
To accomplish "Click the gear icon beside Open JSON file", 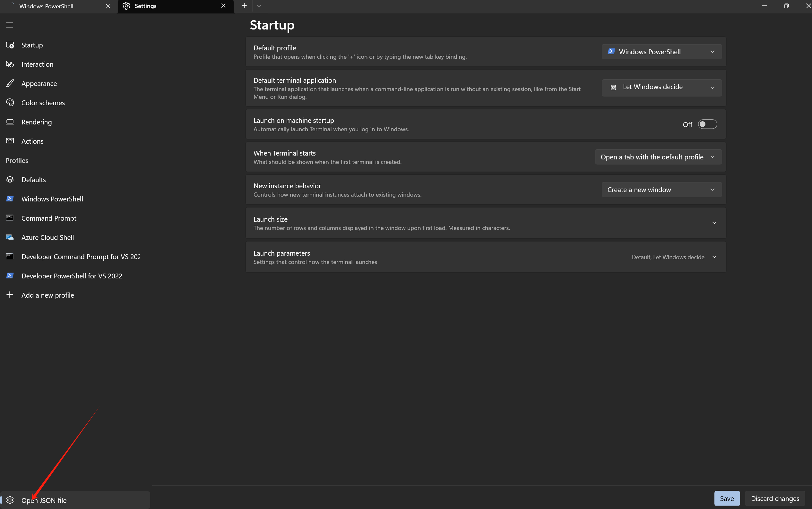I will click(10, 500).
